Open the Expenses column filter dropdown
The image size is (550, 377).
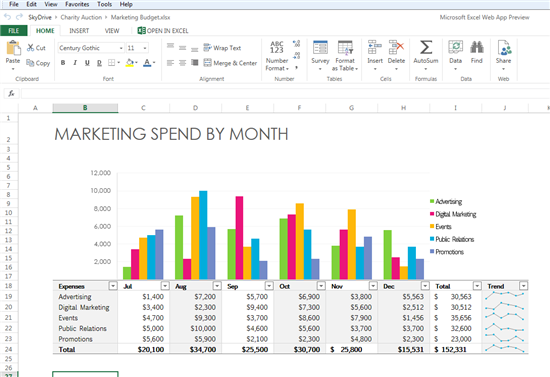pyautogui.click(x=113, y=286)
